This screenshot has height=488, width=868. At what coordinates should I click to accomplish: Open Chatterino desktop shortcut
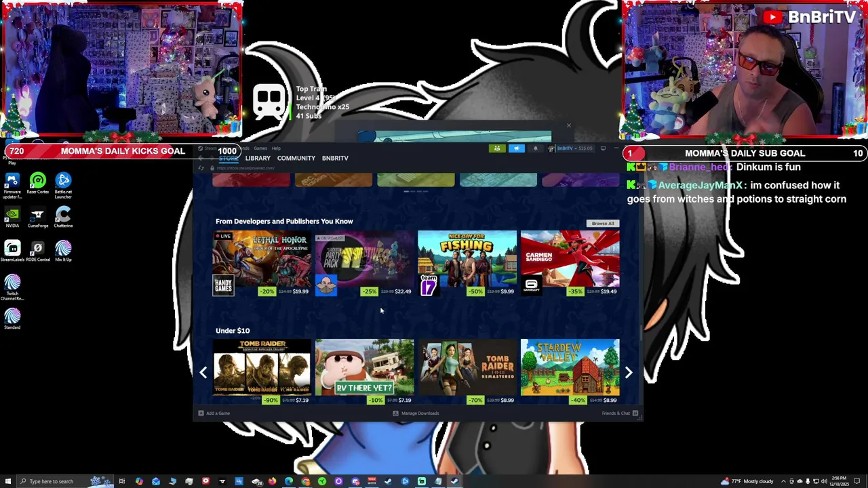(x=63, y=218)
